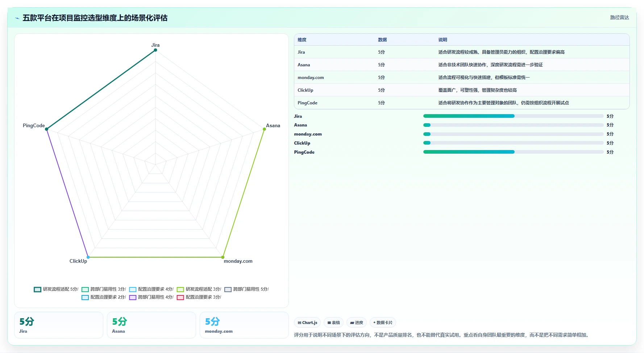Click the Jira label on progress list
The height and width of the screenshot is (353, 644).
coord(298,116)
